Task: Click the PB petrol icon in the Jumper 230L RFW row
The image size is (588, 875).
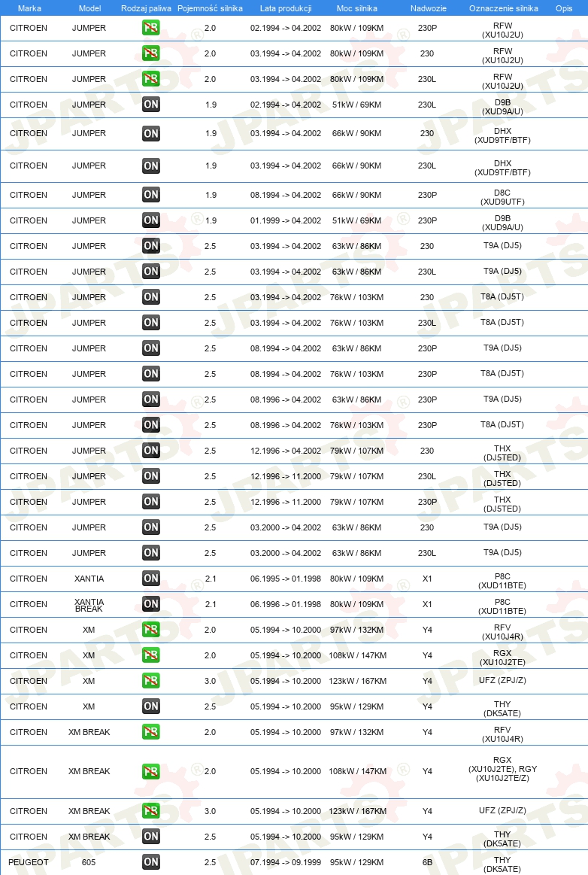Action: [x=150, y=79]
